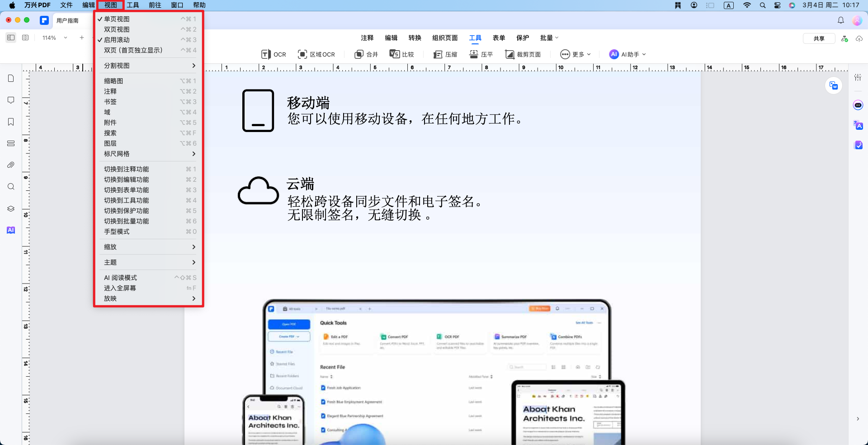Select the 裁剪页面 crop tool

523,54
